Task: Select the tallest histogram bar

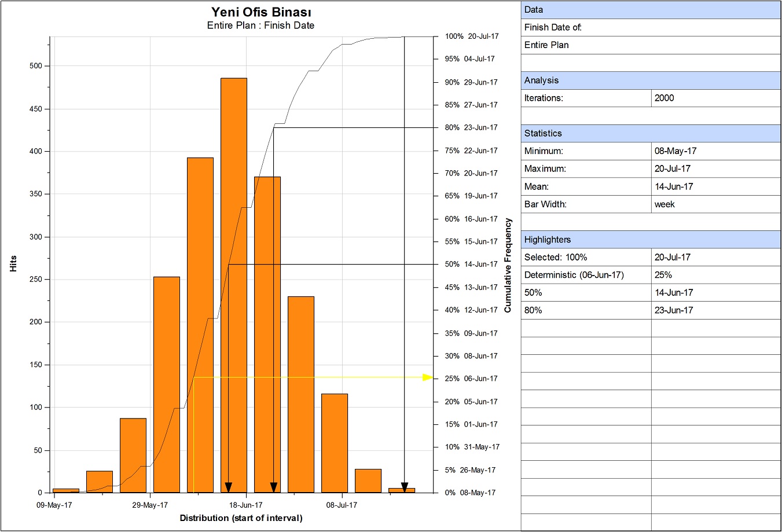Action: click(234, 285)
